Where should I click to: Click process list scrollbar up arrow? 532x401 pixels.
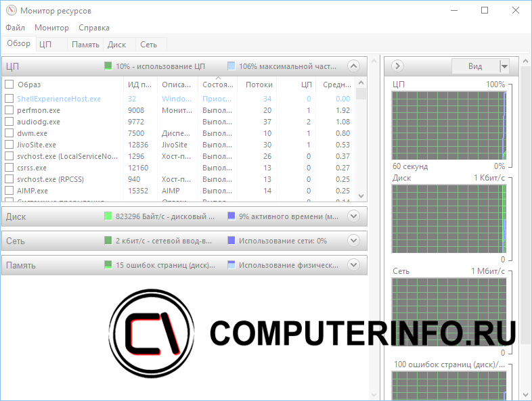click(x=361, y=82)
